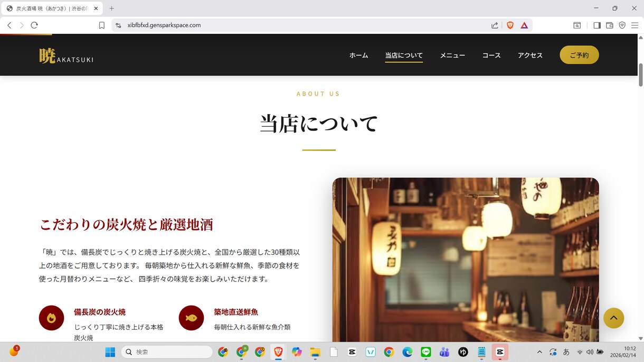Viewport: 644px width, 362px height.
Task: Open a new tab with plus button
Action: point(111,8)
